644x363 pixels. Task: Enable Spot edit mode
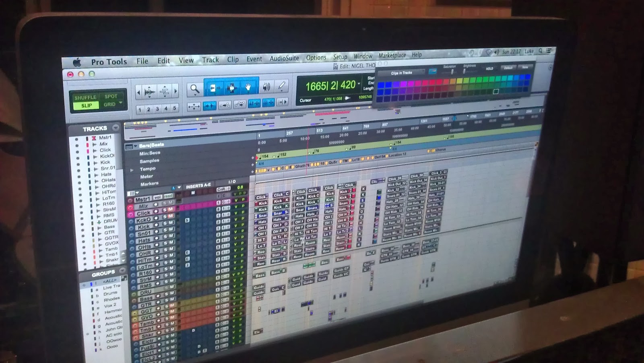pos(111,97)
